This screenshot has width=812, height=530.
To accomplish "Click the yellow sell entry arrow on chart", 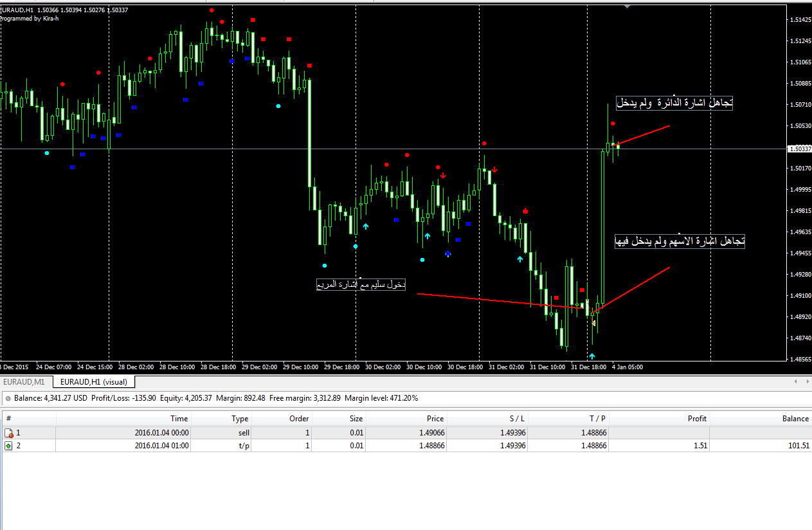I will 593,323.
